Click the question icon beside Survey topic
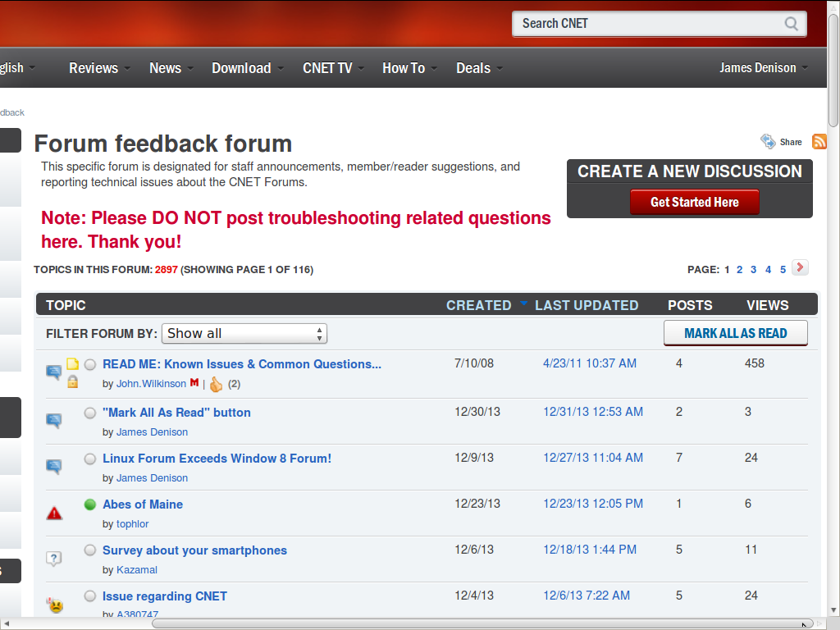 [54, 559]
